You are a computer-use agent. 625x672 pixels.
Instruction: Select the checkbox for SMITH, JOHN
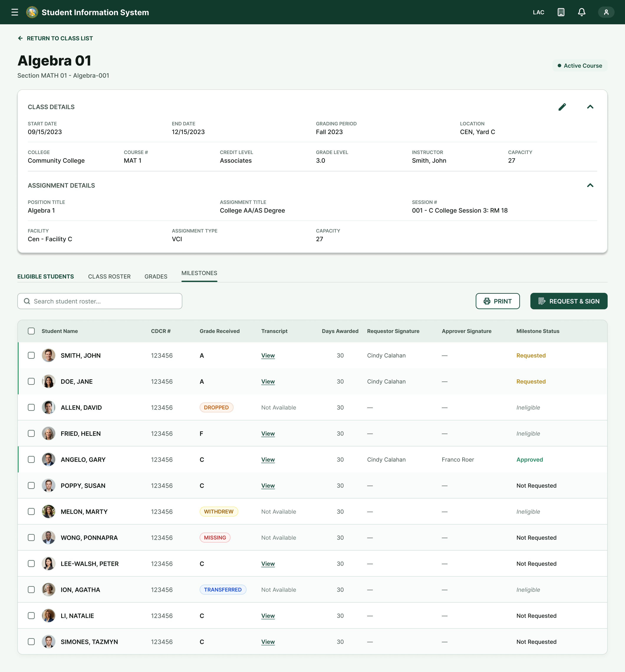[31, 355]
